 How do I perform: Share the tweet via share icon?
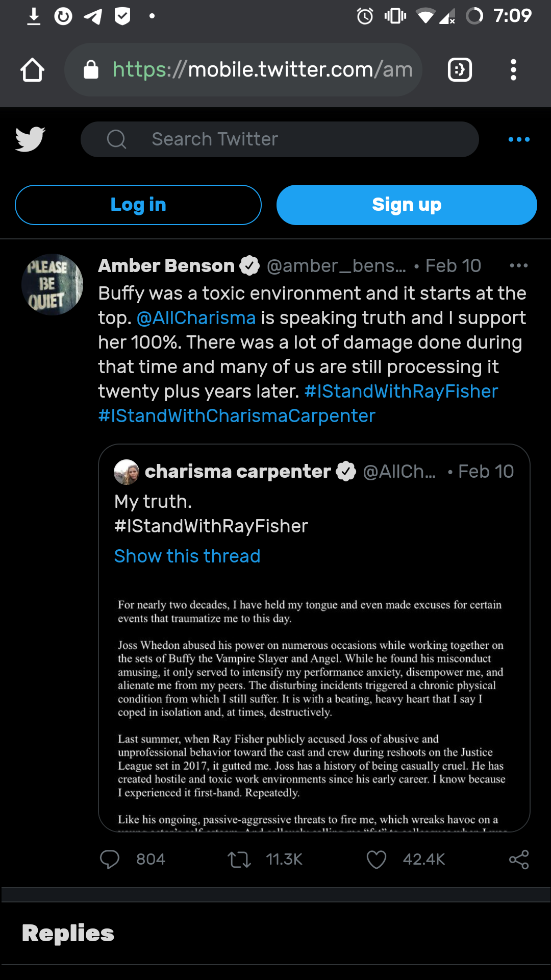pos(519,860)
